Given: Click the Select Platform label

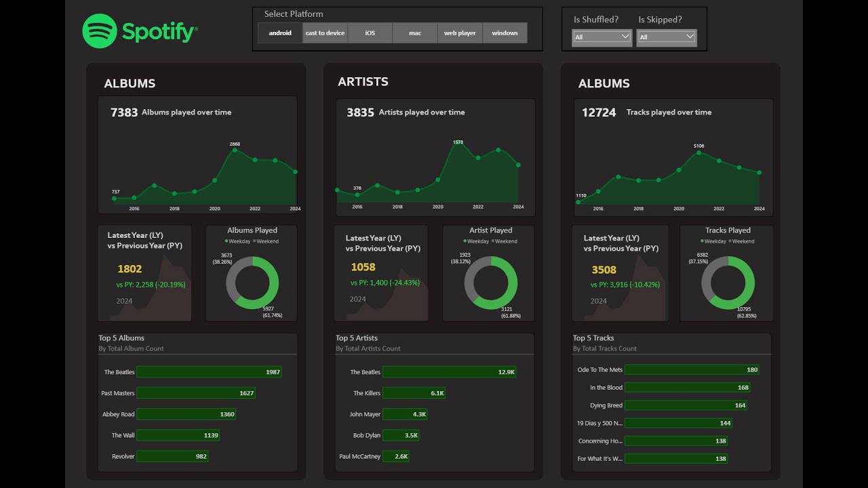Looking at the screenshot, I should pos(294,14).
